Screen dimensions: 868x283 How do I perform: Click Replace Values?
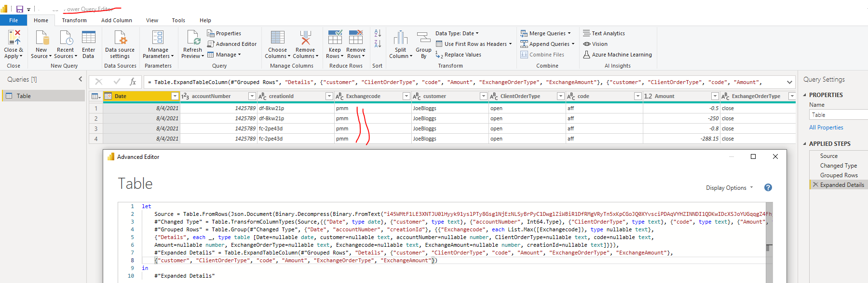(459, 55)
